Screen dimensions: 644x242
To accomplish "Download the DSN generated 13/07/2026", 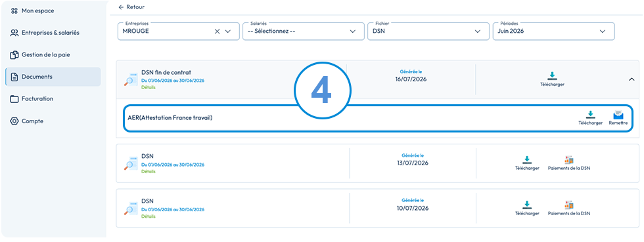I will [x=527, y=163].
